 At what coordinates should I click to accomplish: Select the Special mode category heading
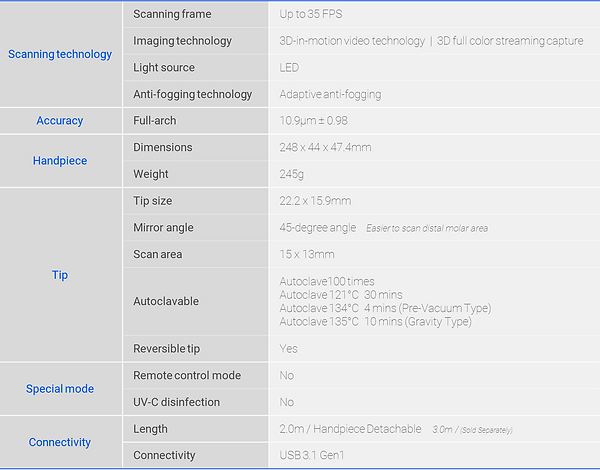click(60, 388)
